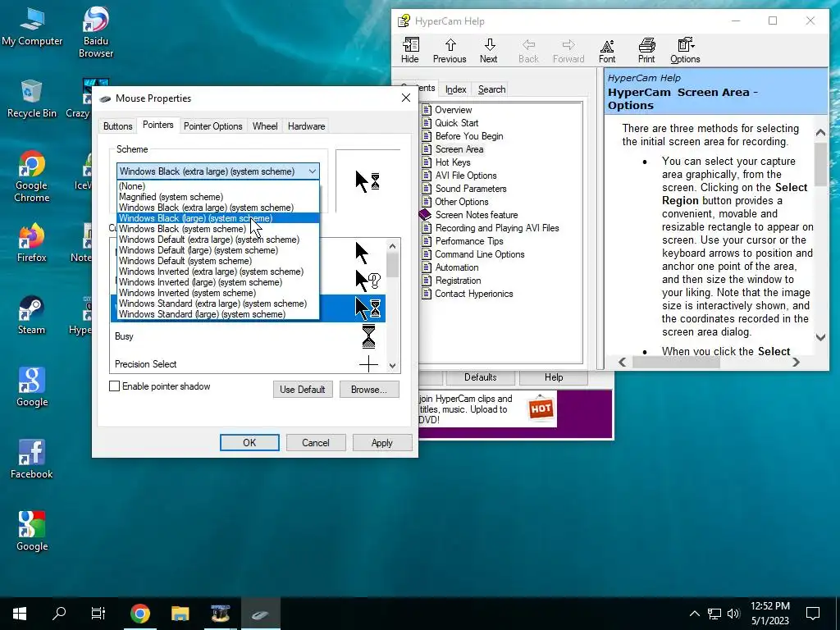This screenshot has width=840, height=630.
Task: Switch to Hardware tab
Action: click(x=307, y=126)
